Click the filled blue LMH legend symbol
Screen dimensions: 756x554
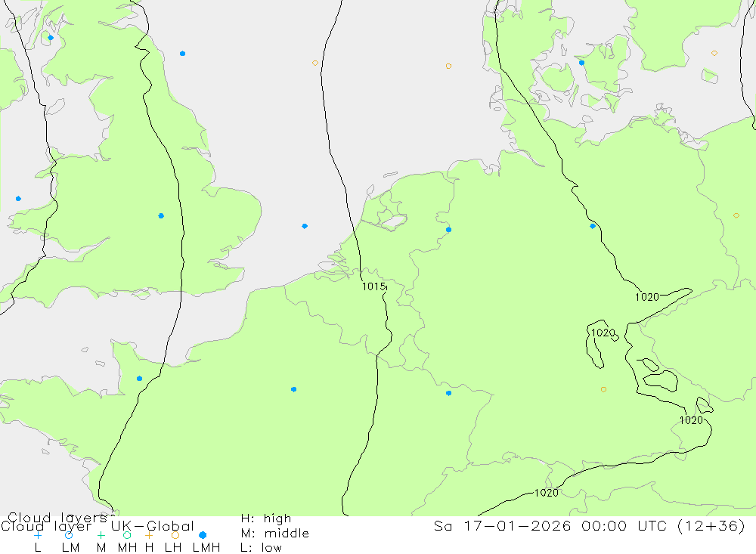(x=203, y=535)
